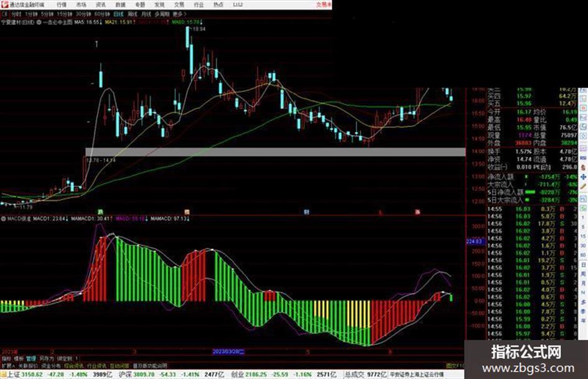The height and width of the screenshot is (379, 588).
Task: Switch to the 分时 period tab
Action: pyautogui.click(x=16, y=14)
